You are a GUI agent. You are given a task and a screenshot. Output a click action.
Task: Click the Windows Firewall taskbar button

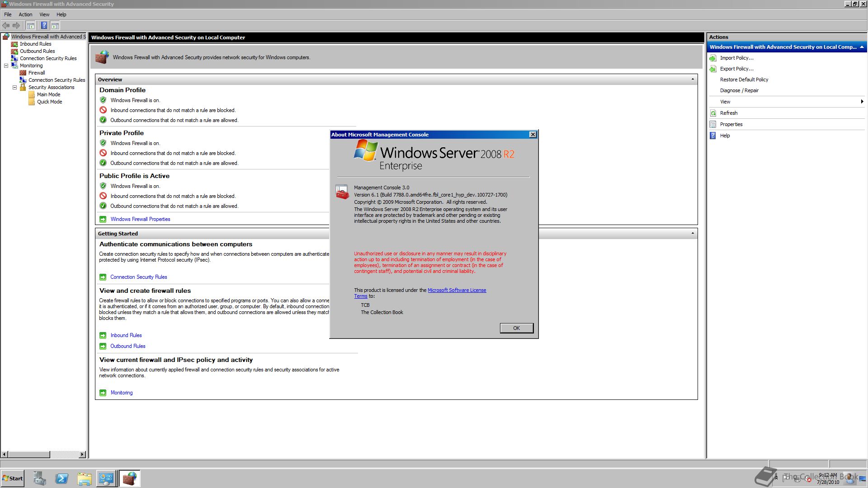pos(130,479)
